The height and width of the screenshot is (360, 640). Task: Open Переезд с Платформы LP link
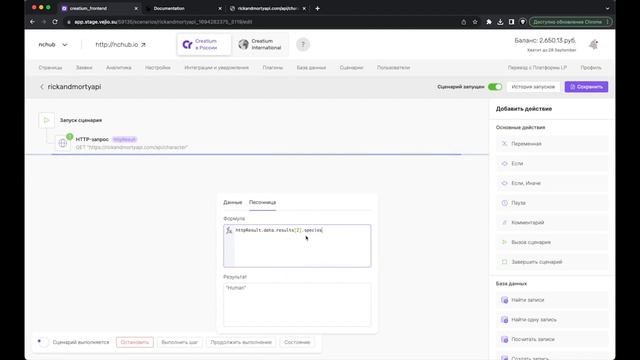point(537,68)
